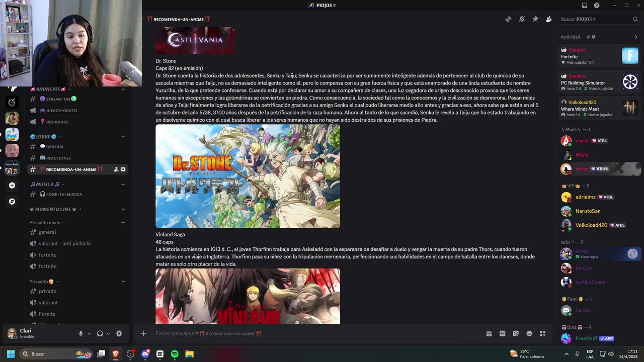Open the PC Building Simulator activity card
Viewport: 644px width, 362px height.
[x=600, y=82]
